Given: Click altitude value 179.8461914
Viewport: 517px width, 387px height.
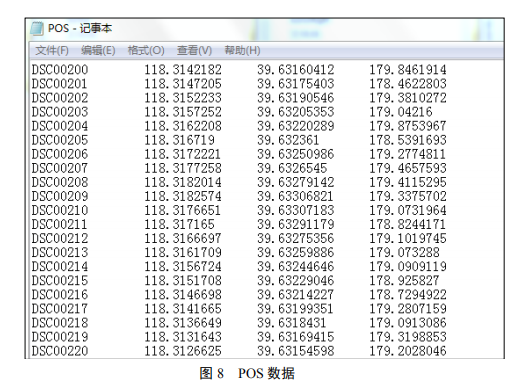Looking at the screenshot, I should pos(408,70).
